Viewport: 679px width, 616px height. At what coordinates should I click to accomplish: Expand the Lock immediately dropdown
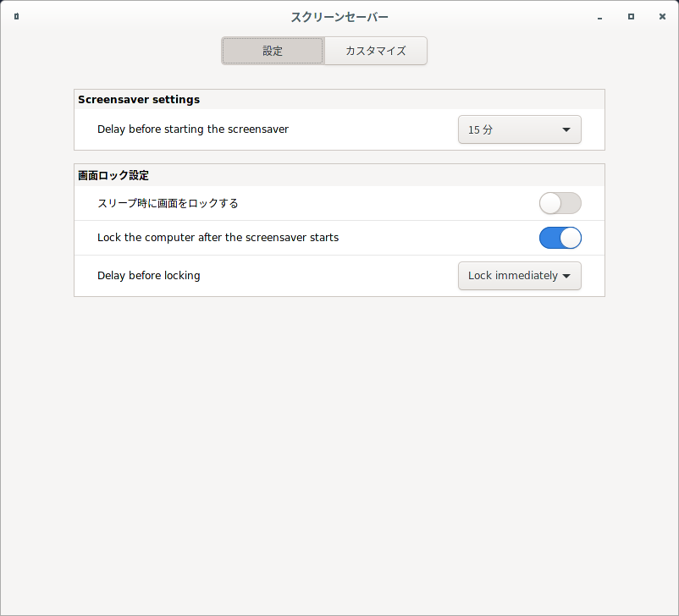(x=520, y=276)
